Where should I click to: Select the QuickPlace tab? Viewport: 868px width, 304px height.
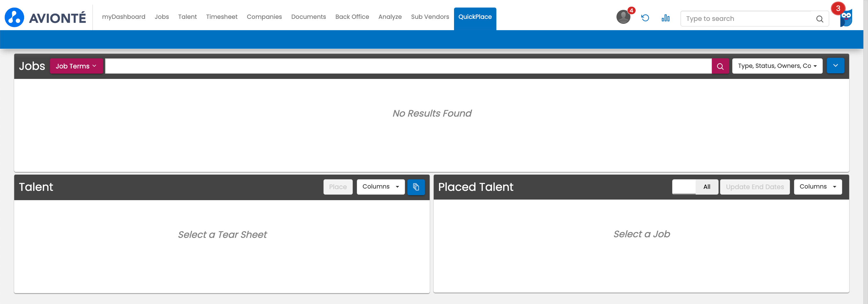475,19
